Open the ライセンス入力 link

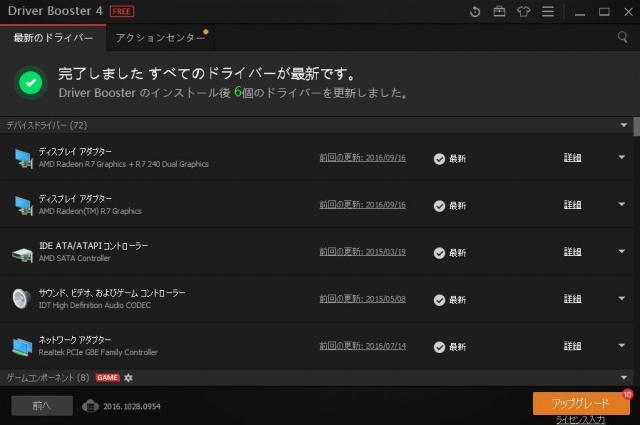coord(580,420)
